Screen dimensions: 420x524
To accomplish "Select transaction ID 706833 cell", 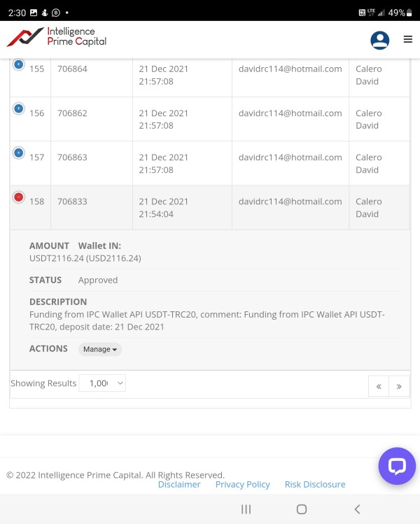I will pos(73,201).
